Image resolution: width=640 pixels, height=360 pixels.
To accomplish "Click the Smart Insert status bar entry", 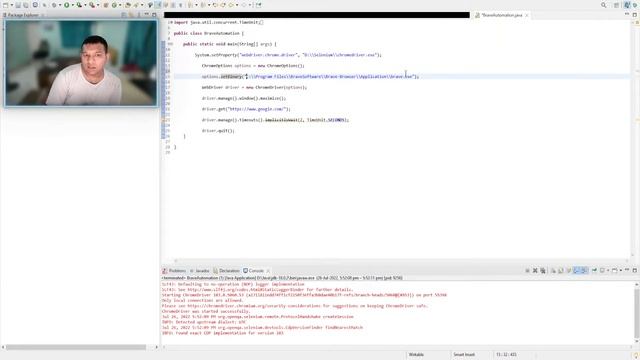I will coord(464,355).
